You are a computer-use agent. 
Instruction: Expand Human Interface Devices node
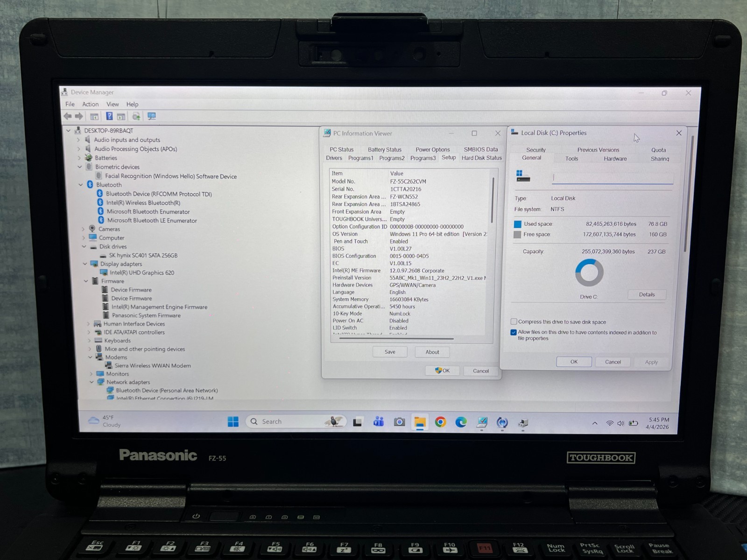coord(88,324)
